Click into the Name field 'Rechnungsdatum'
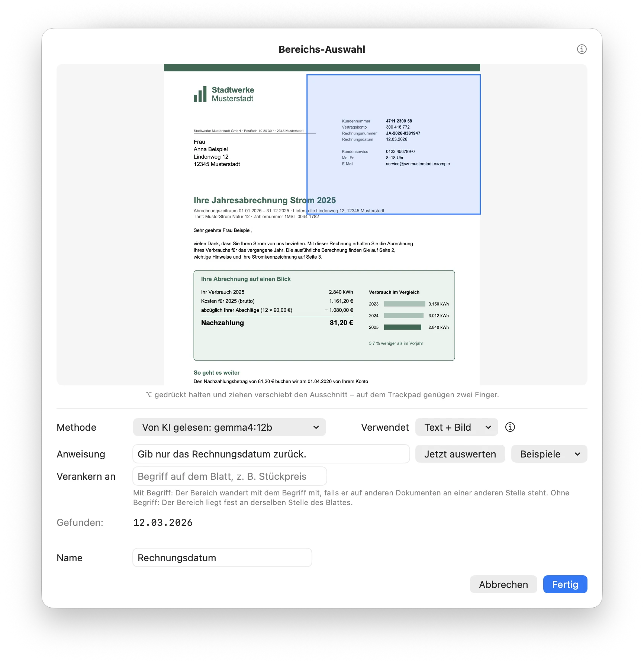This screenshot has height=663, width=644. (x=222, y=557)
